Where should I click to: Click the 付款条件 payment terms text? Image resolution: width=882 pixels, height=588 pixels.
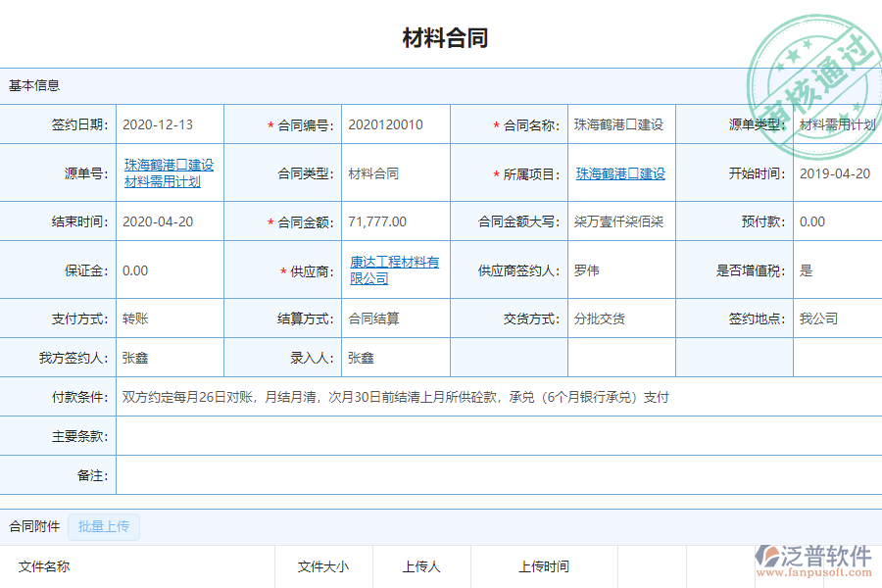pyautogui.click(x=392, y=396)
